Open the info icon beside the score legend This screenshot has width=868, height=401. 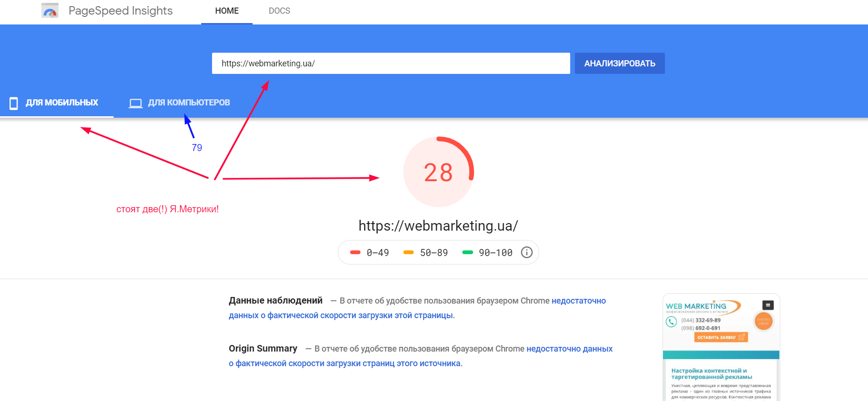point(526,253)
